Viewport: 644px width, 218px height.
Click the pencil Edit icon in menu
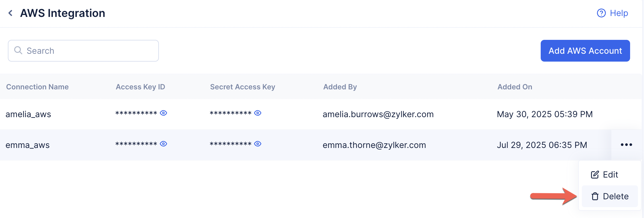pos(595,175)
